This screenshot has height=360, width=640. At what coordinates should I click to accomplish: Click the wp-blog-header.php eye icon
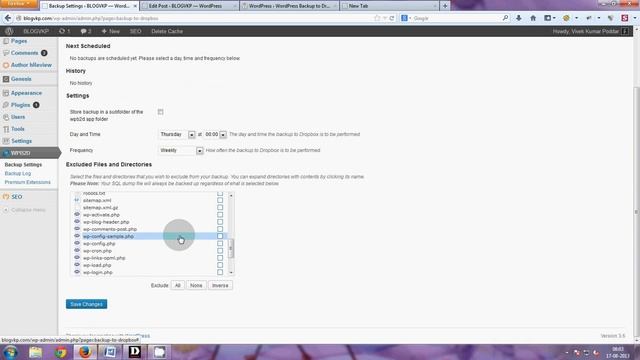(77, 222)
